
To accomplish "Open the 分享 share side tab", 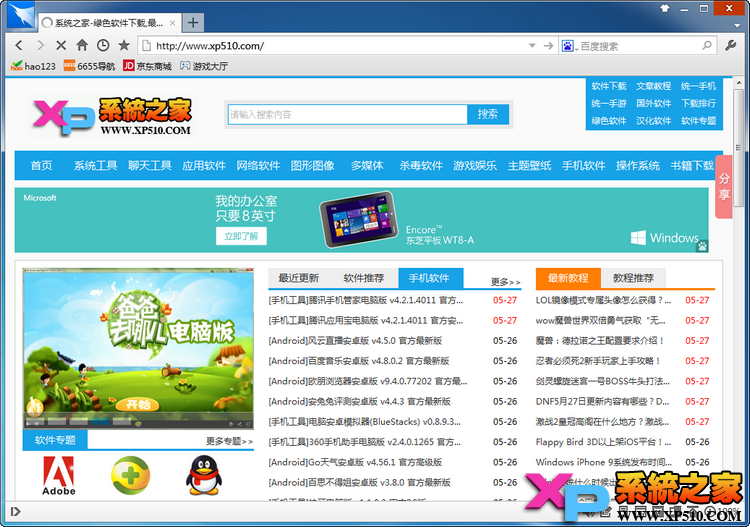I will tap(724, 186).
